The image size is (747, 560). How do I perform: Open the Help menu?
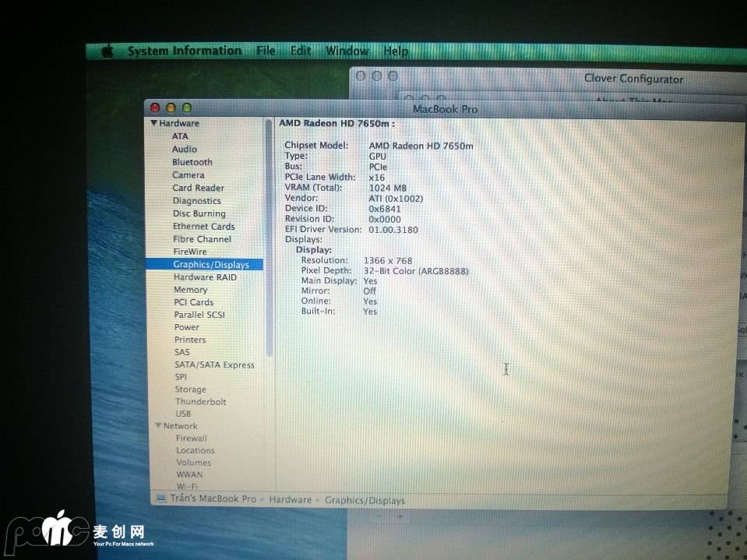(x=396, y=51)
